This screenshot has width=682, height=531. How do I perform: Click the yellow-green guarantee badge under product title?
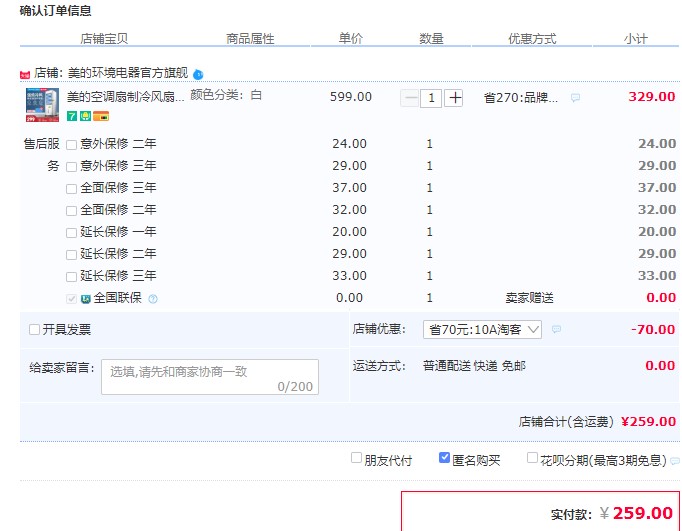85,116
